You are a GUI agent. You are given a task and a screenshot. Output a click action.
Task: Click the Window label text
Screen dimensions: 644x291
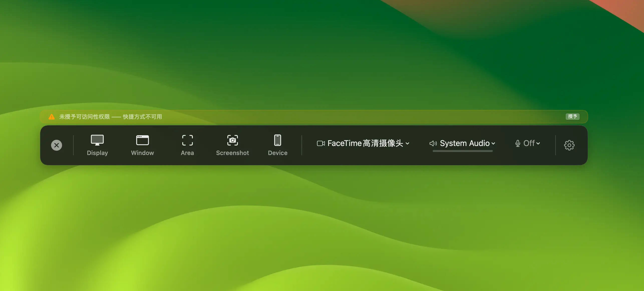click(142, 153)
